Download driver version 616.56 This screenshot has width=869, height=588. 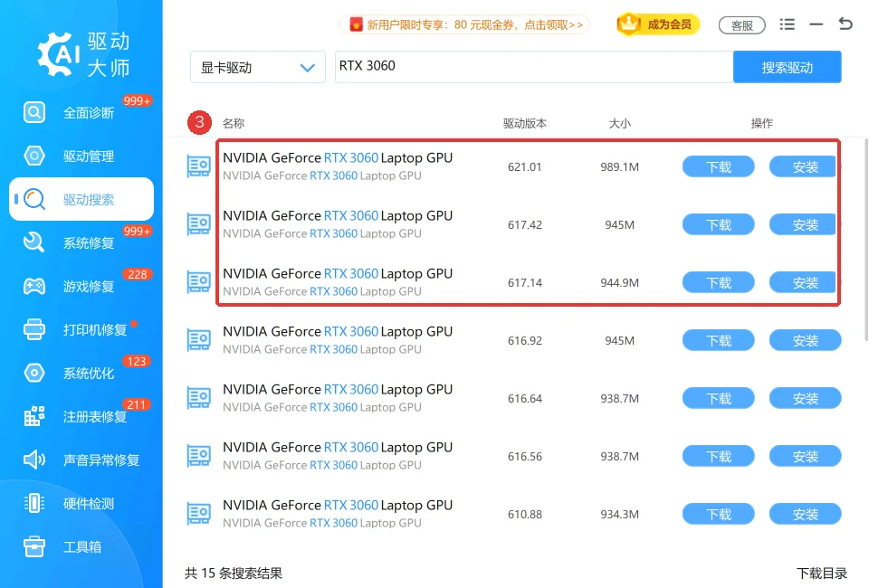click(718, 456)
